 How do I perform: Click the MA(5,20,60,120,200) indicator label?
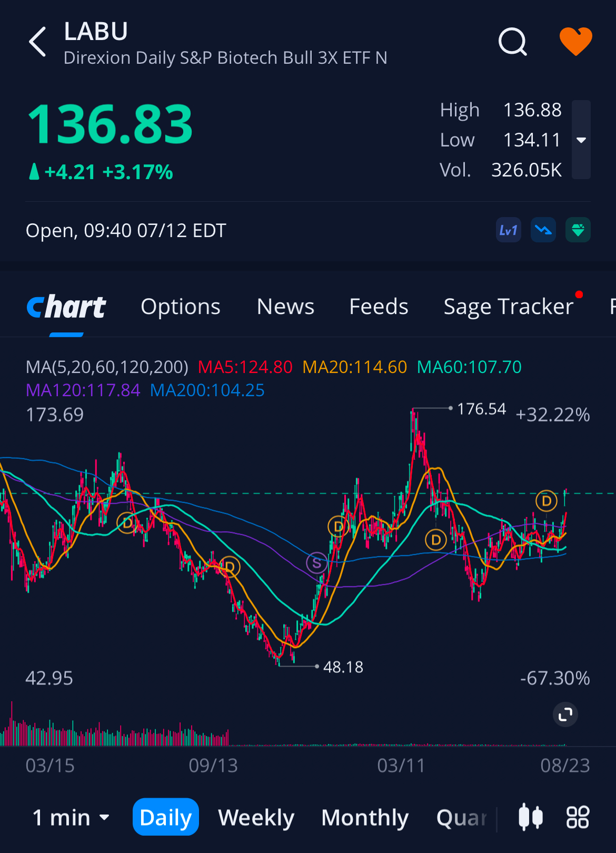(107, 367)
